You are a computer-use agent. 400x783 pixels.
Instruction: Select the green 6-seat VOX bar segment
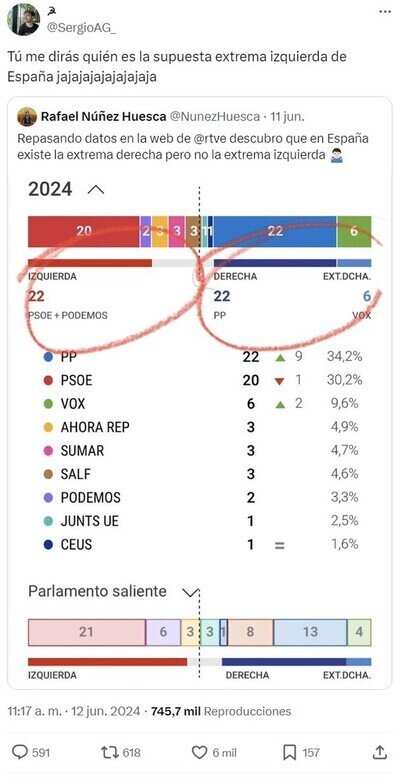click(354, 231)
